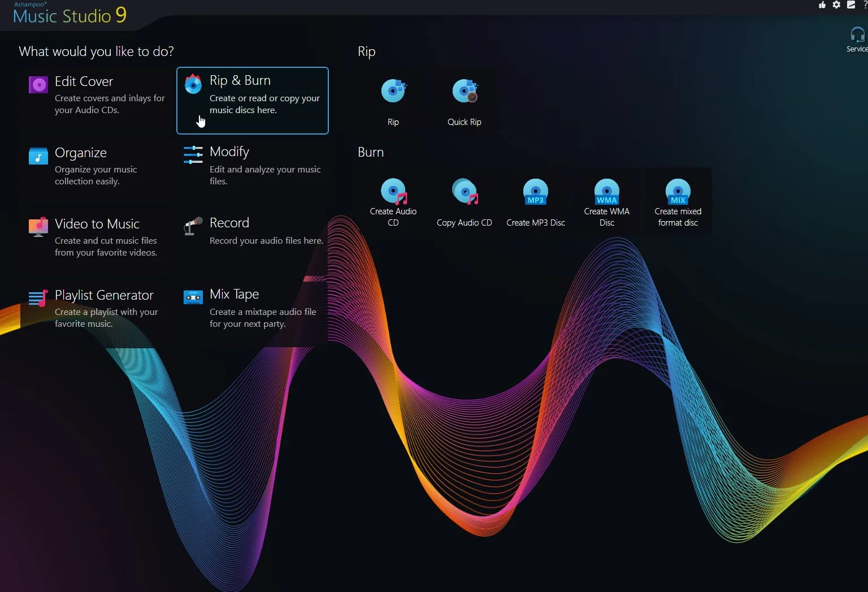This screenshot has height=592, width=868.
Task: Click the pen icon beside the gear
Action: 851,5
